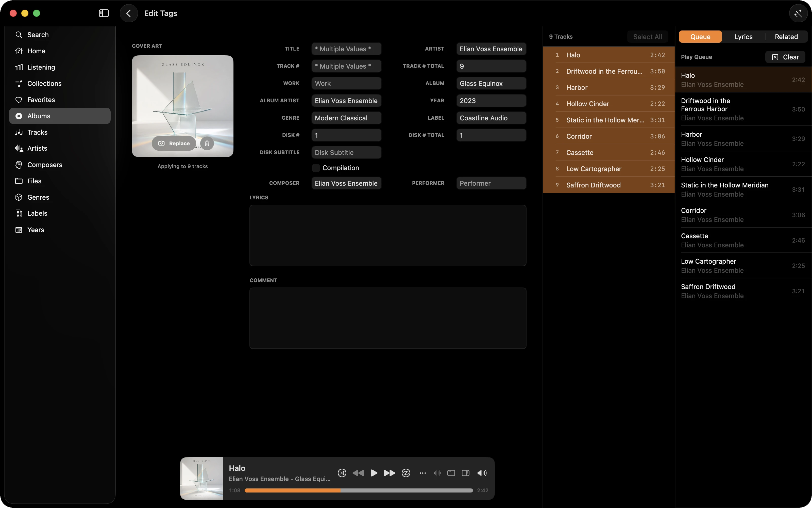812x508 pixels.
Task: Select Albums in the sidebar
Action: pyautogui.click(x=60, y=116)
